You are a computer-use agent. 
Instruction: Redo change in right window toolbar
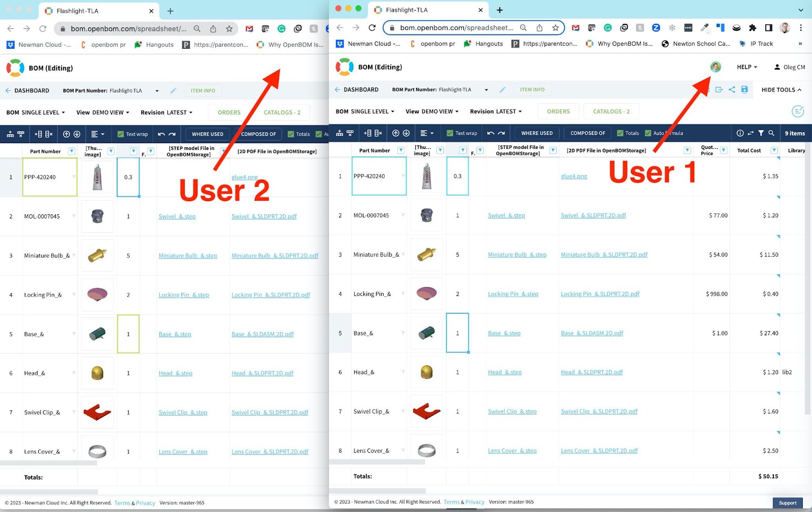point(501,133)
